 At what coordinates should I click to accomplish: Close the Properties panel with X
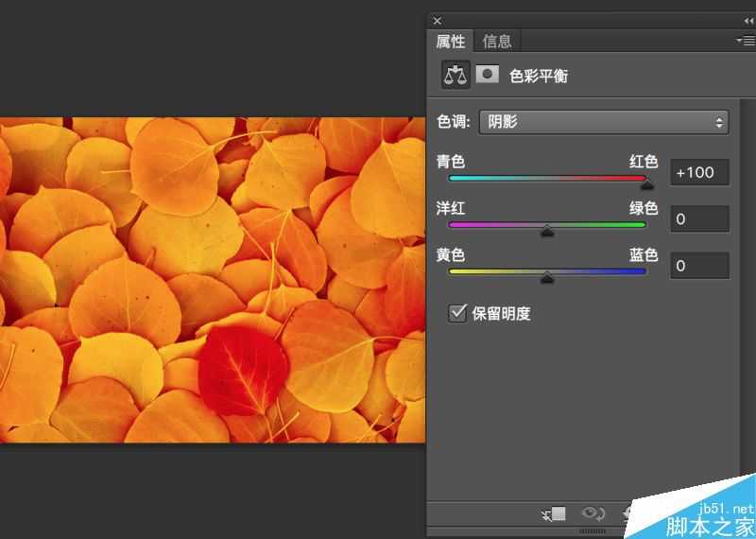click(438, 20)
